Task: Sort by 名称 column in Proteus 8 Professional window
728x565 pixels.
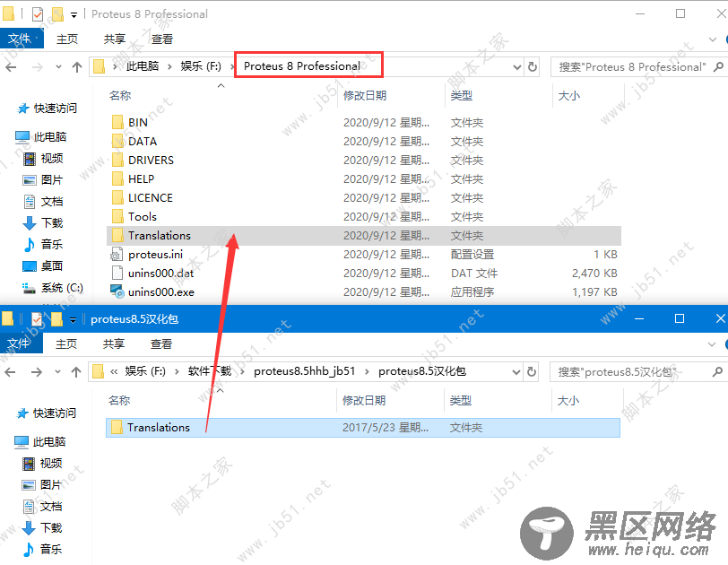Action: coord(120,96)
